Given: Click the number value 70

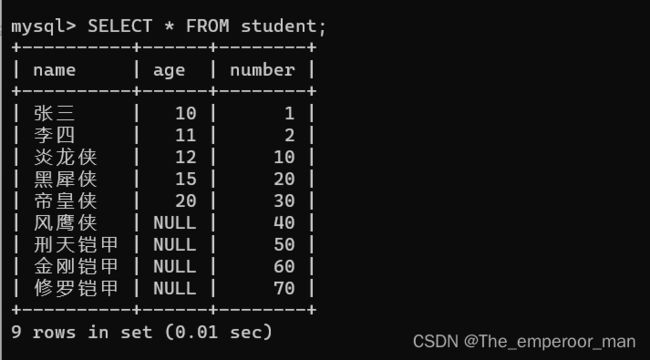Looking at the screenshot, I should 284,288.
